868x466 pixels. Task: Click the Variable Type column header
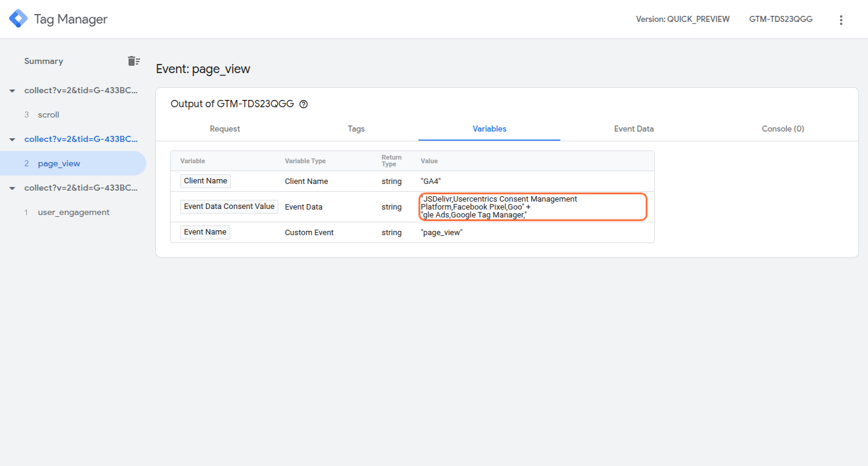[x=305, y=161]
